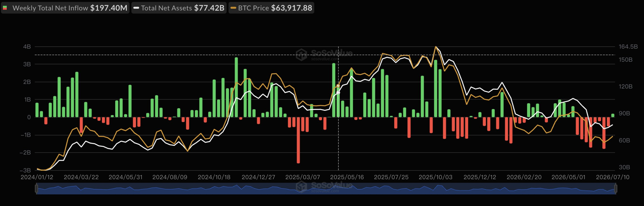This screenshot has width=644, height=206.
Task: Click the 2024/12/27 date axis label
Action: pos(258,177)
